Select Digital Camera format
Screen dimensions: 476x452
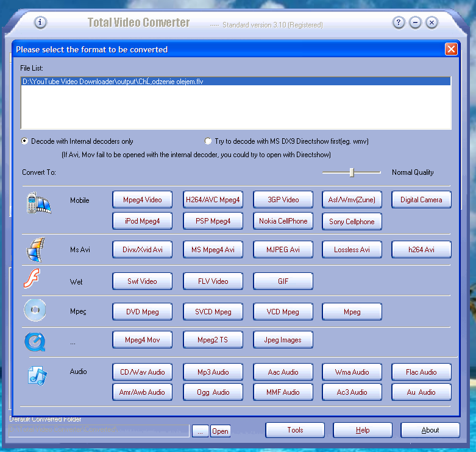[x=421, y=200]
